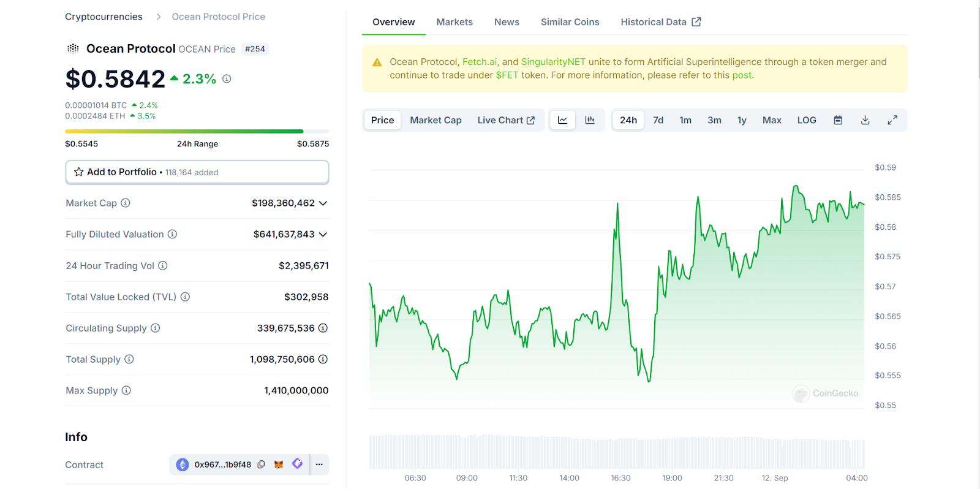Add token to MetaMask via fox icon
The image size is (980, 489).
click(279, 464)
